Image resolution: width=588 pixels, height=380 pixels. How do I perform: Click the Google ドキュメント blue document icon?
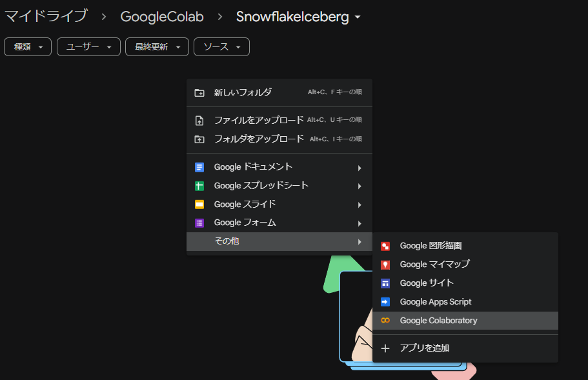[199, 166]
